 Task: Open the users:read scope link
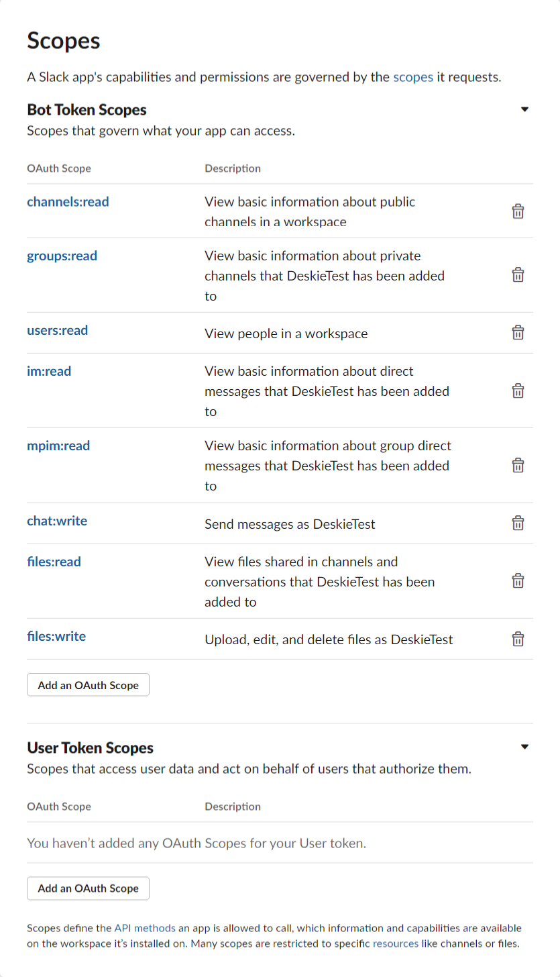coord(58,330)
